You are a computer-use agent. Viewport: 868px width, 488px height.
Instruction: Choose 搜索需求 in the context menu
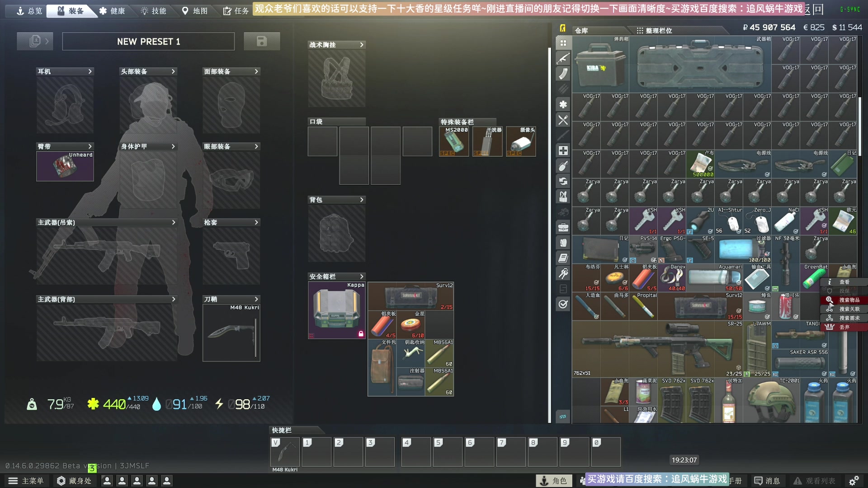[x=844, y=318]
